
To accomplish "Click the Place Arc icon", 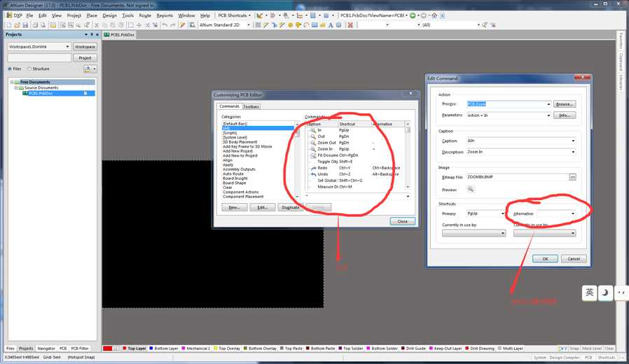I will pyautogui.click(x=306, y=25).
